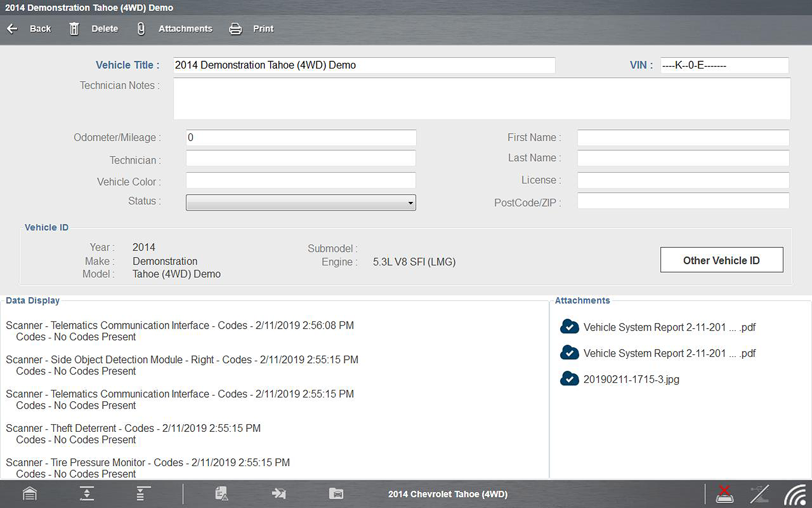Open Attachments via the paperclip icon
Screen dimensions: 812x508
coord(141,29)
